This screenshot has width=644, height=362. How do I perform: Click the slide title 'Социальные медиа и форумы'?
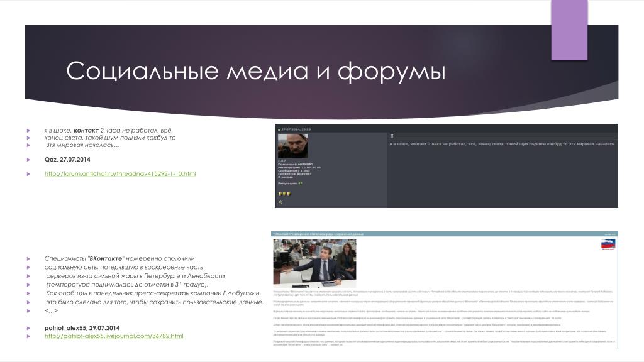click(x=255, y=70)
